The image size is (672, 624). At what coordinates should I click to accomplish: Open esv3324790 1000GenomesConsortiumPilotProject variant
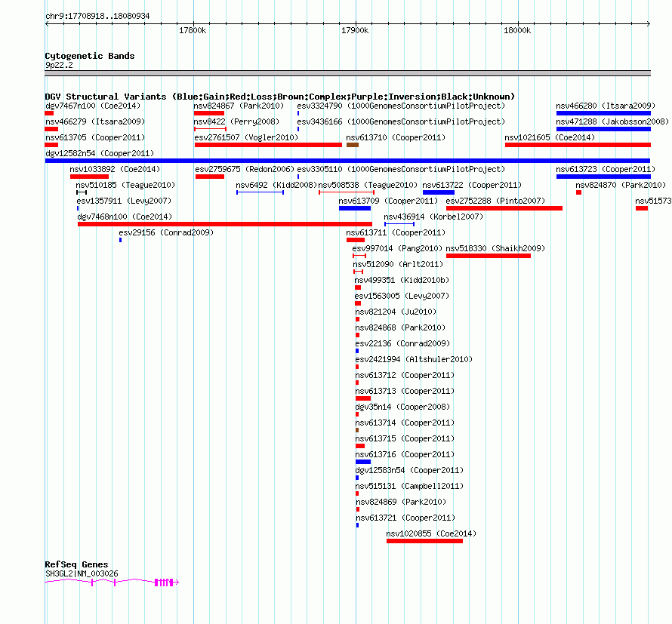click(401, 106)
